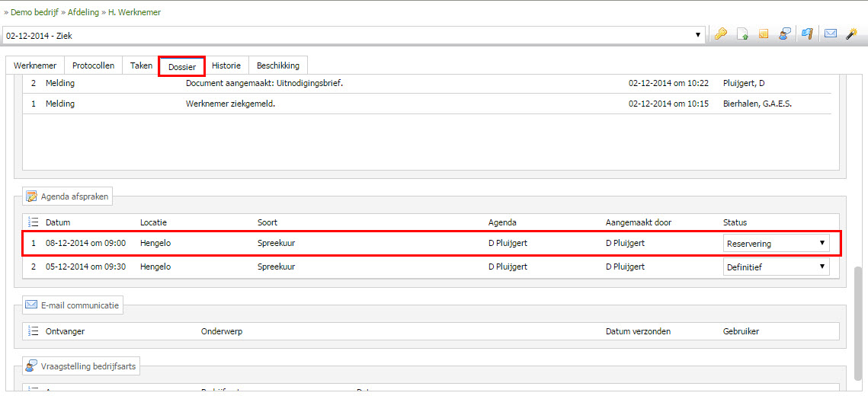Click the envelope mail icon in toolbar

[830, 34]
